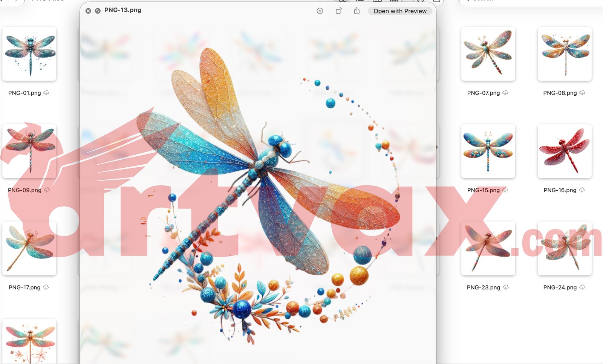Close the PNG-13.png Quick Look window
Viewport: 603px width, 364px height.
click(x=88, y=11)
